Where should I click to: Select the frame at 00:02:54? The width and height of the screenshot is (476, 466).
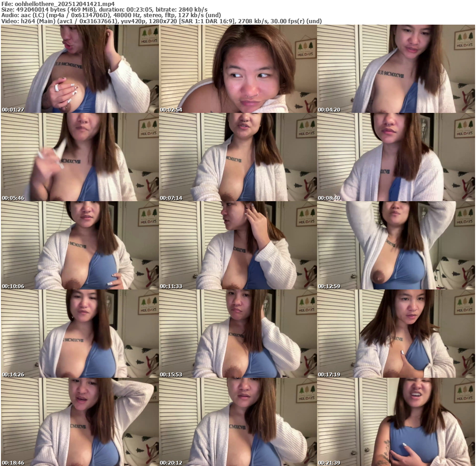point(238,69)
